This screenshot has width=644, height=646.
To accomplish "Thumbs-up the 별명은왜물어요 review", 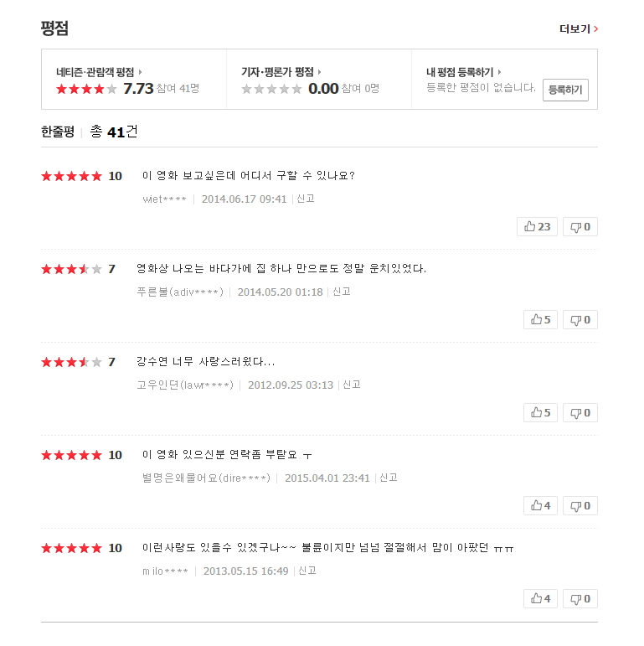I will [x=539, y=506].
